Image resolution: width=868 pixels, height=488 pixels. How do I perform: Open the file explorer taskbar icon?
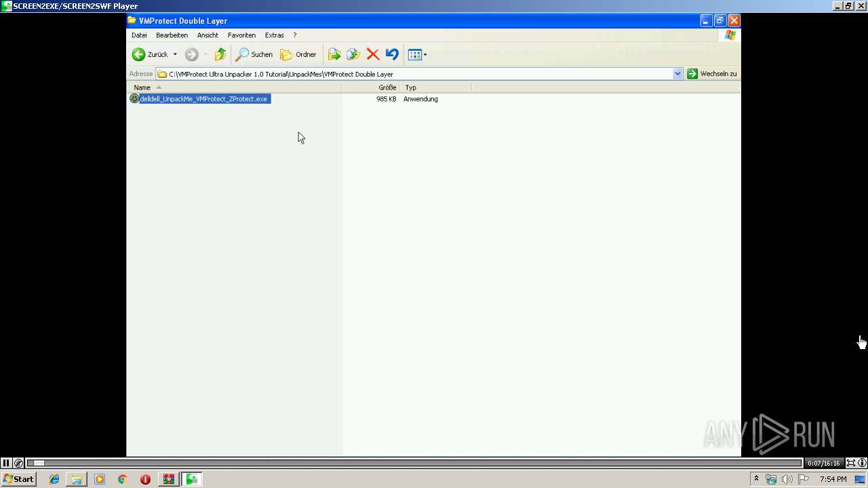click(77, 479)
